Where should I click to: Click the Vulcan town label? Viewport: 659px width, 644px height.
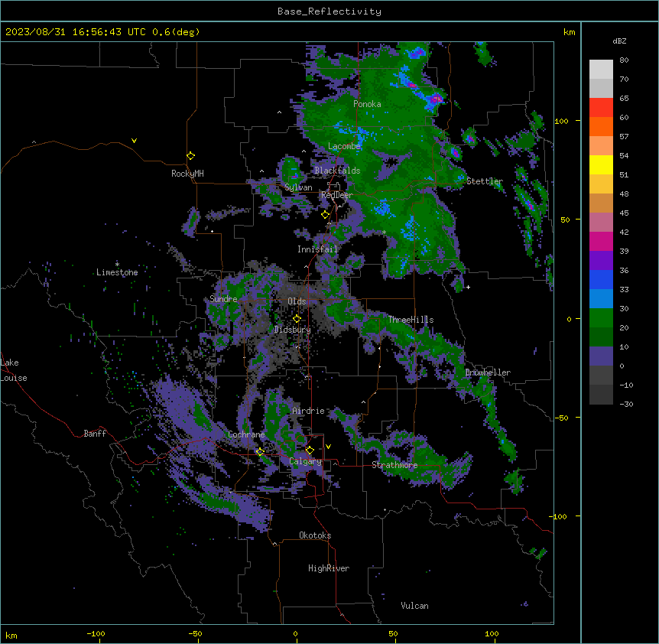pos(415,606)
